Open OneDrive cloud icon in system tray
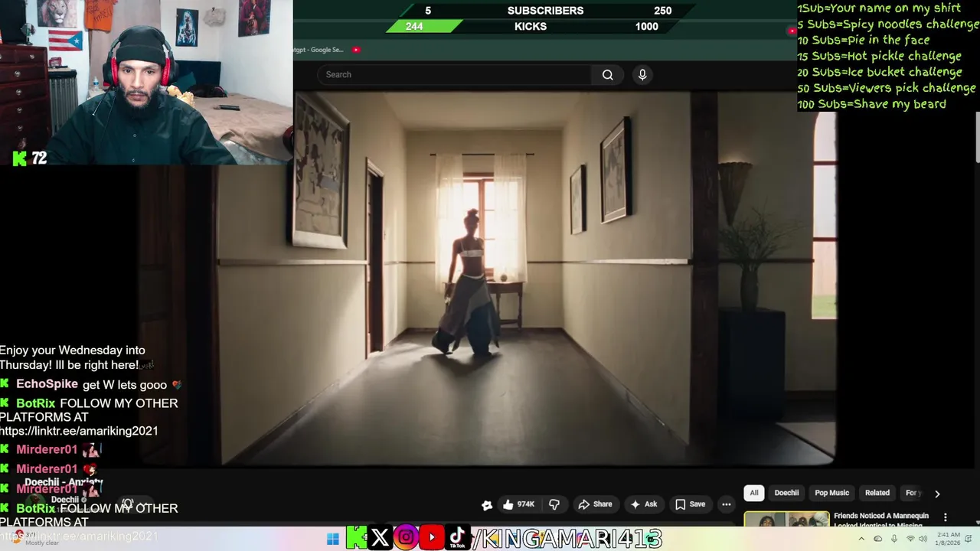 [x=878, y=540]
